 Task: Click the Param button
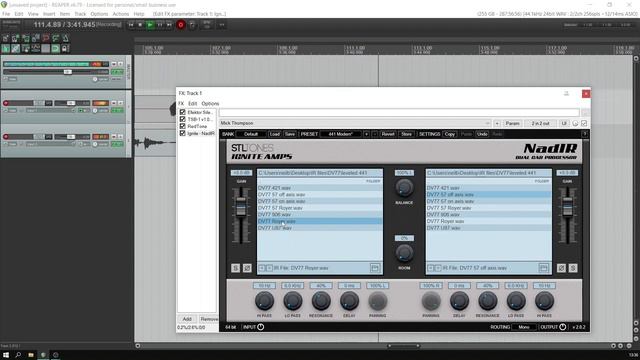click(x=512, y=123)
